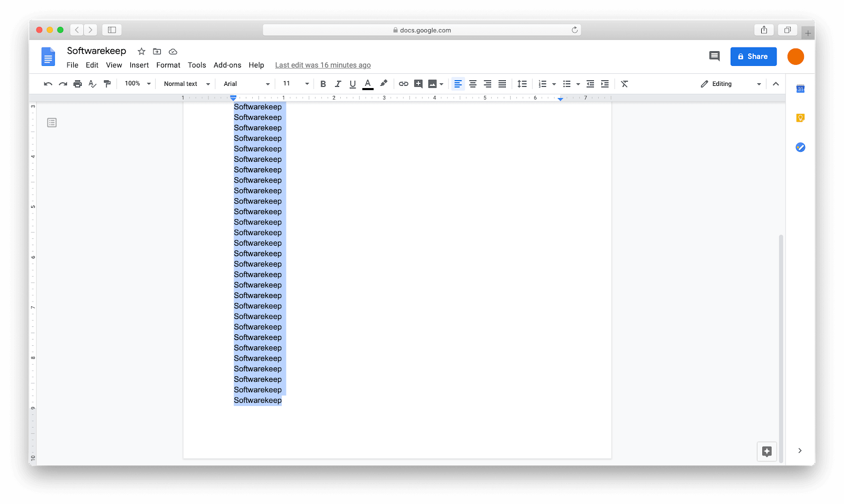Print the document using the printer icon
This screenshot has width=844, height=504.
pos(78,84)
